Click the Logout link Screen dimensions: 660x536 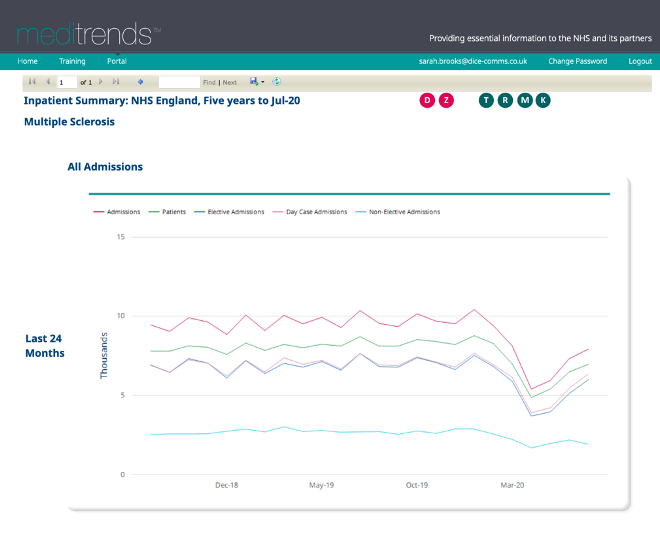pos(640,61)
